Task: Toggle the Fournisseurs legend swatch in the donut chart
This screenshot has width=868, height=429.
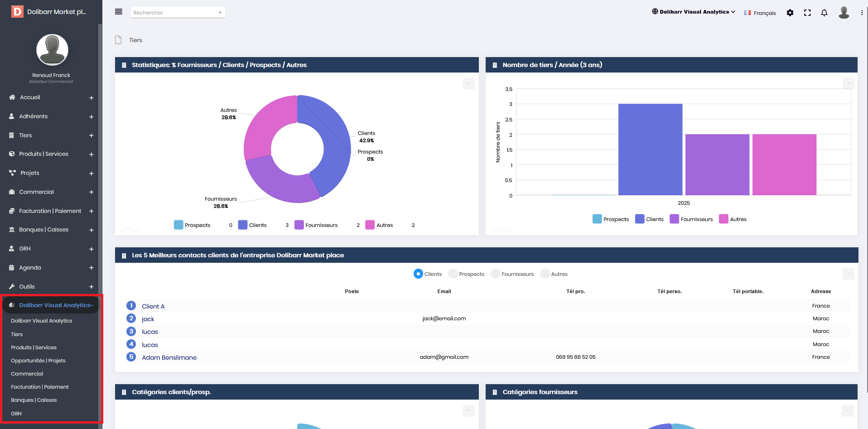Action: click(x=299, y=225)
